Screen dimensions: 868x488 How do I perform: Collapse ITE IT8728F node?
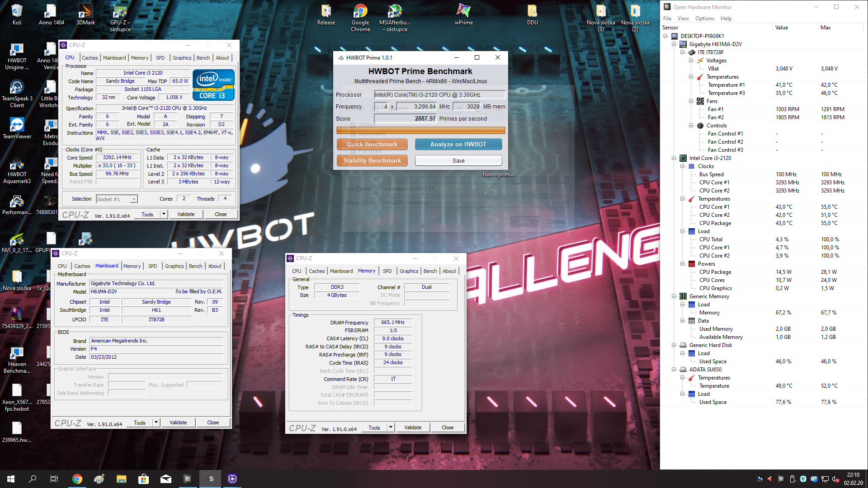683,52
